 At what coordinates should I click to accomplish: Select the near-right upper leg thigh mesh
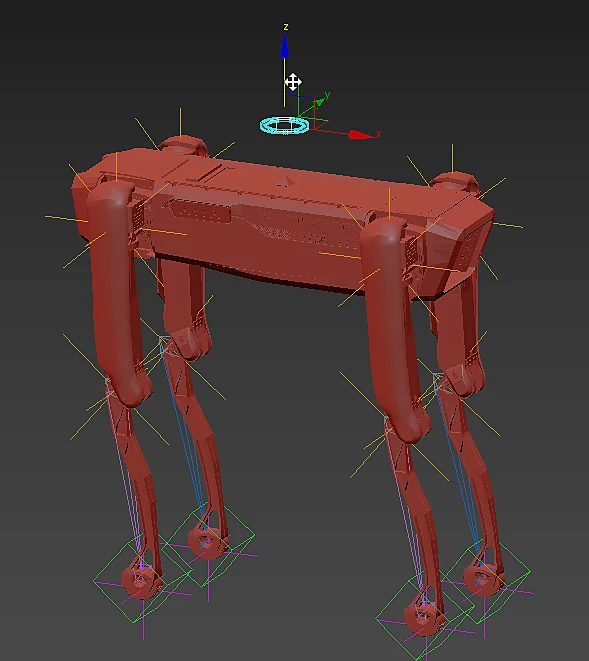pos(394,327)
